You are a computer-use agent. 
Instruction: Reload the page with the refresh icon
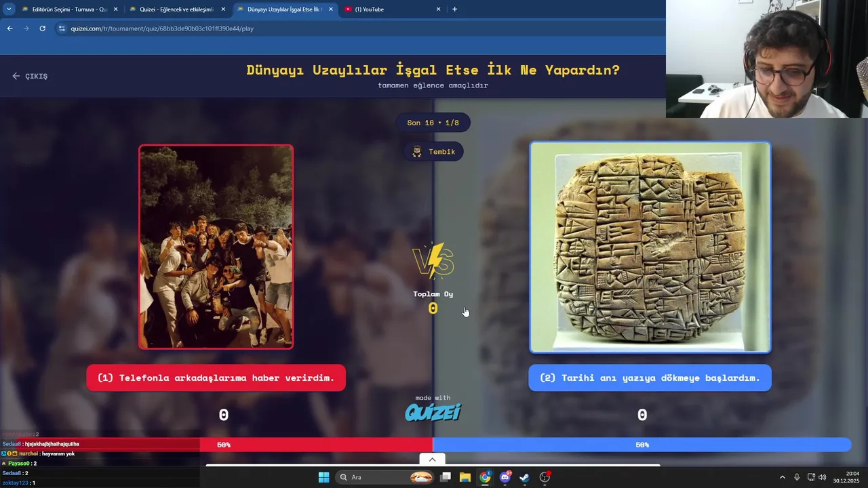(42, 28)
